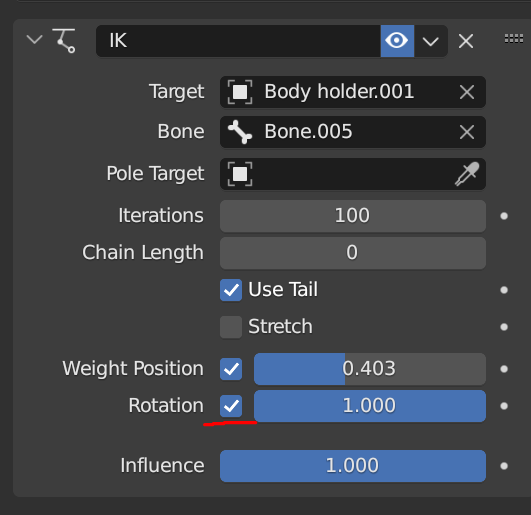Click the bone icon in the Bone field
Screen dimensions: 531x515
pos(240,132)
